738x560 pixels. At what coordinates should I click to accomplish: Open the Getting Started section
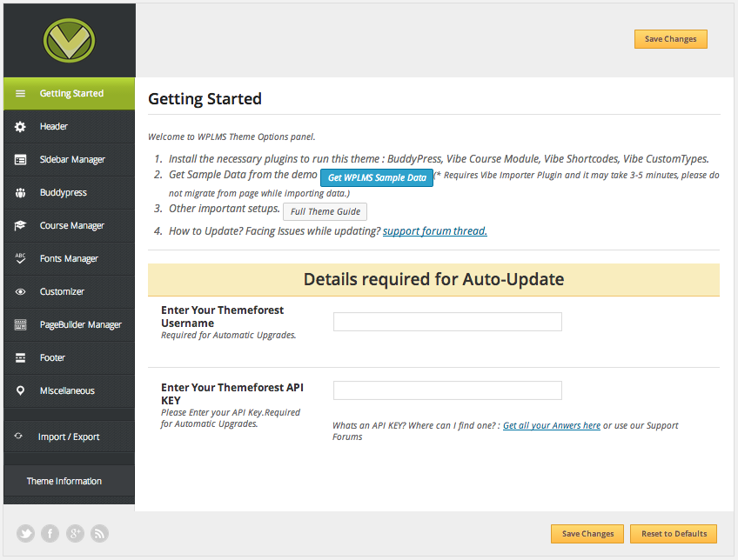point(70,94)
